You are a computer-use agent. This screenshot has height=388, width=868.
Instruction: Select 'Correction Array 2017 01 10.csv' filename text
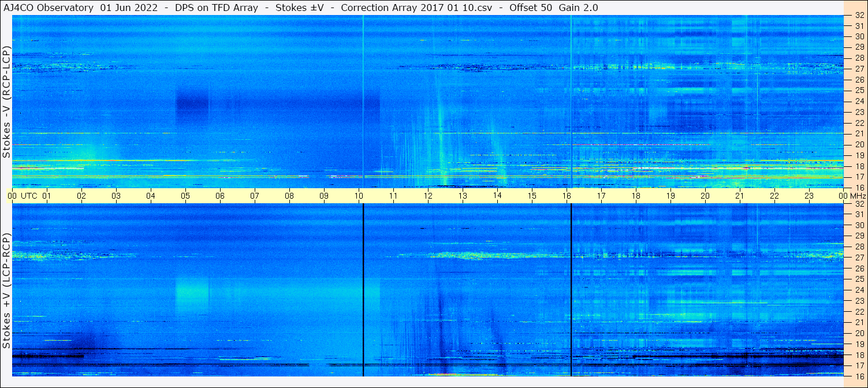416,8
